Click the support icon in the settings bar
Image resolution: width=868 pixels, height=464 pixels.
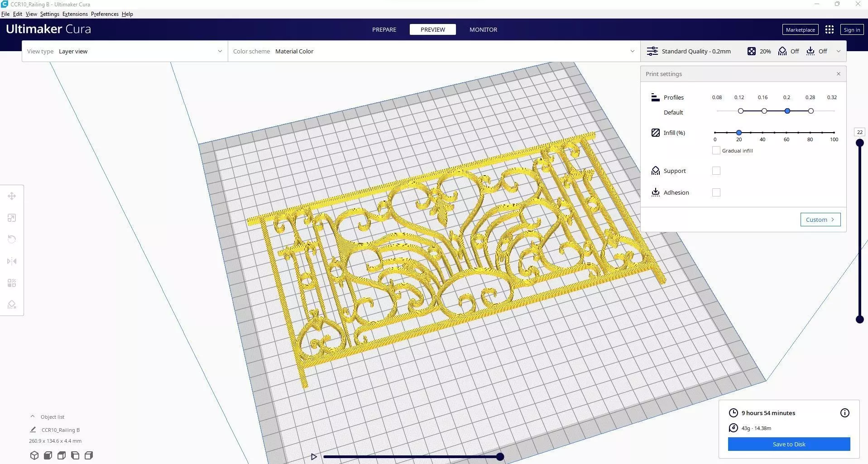pos(782,51)
